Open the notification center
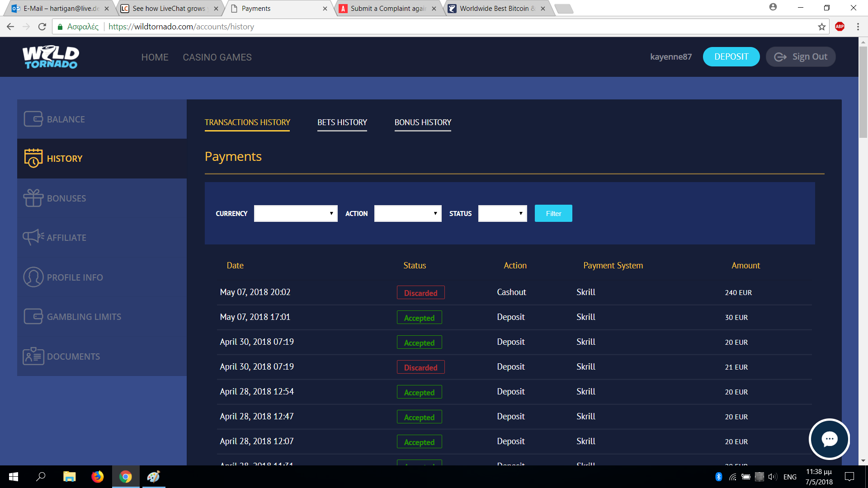The width and height of the screenshot is (868, 488). pos(849,477)
